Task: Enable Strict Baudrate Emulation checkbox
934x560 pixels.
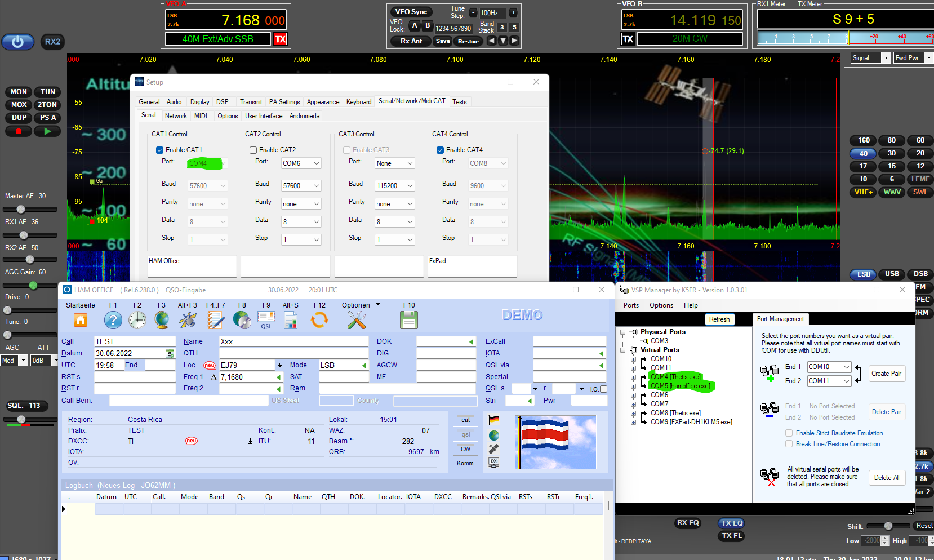Action: click(789, 433)
